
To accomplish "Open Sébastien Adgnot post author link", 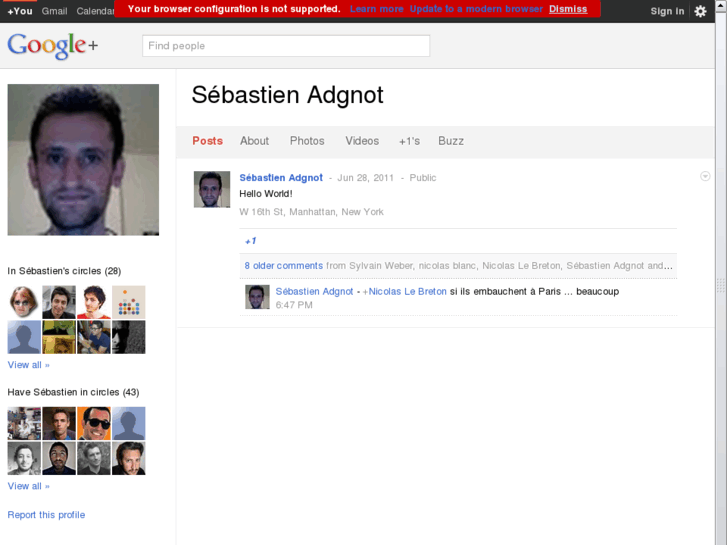I will tap(281, 178).
